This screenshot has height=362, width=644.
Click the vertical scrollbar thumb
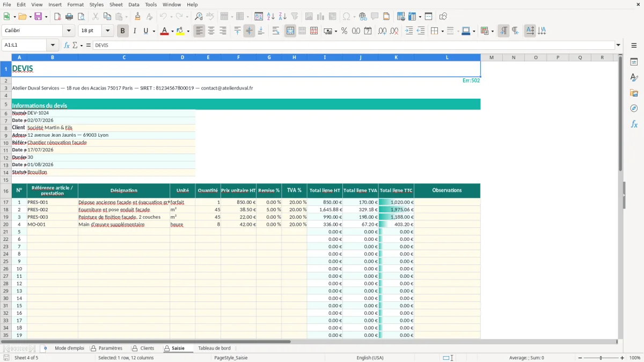(x=620, y=113)
